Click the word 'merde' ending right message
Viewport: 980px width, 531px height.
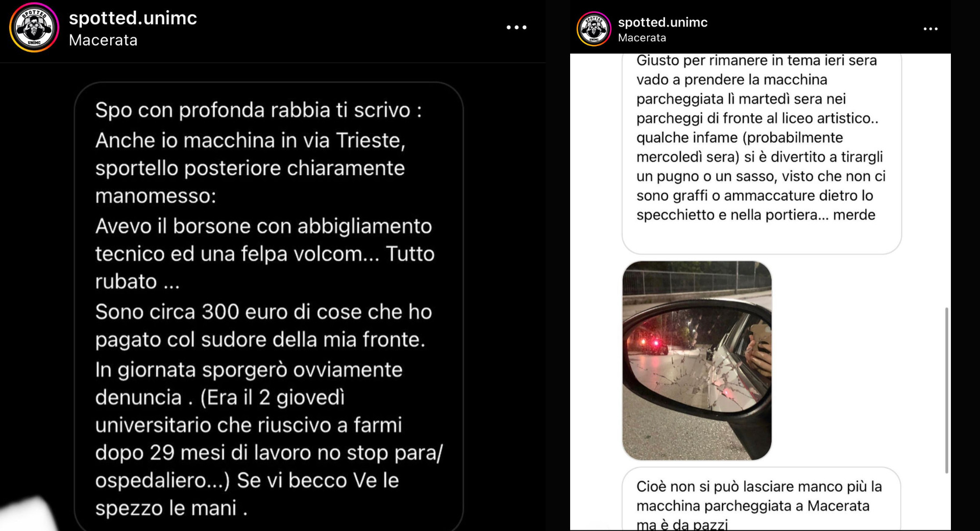tap(854, 215)
